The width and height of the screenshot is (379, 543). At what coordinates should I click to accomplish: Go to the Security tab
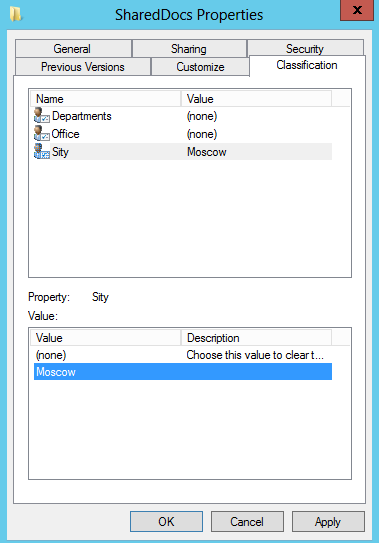305,49
